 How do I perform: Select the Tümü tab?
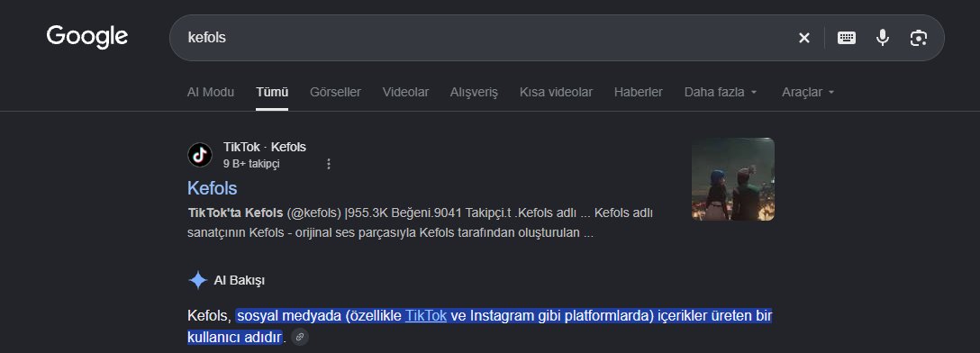click(272, 92)
